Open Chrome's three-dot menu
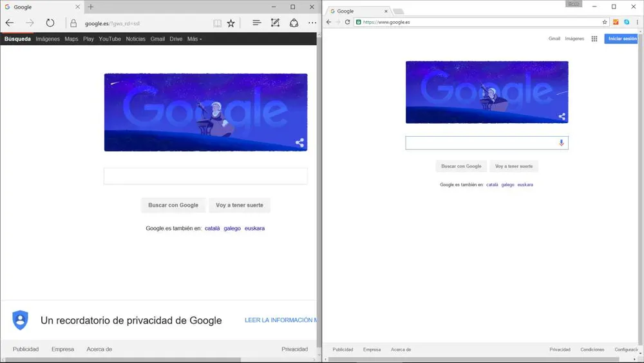Viewport: 644px width, 363px height. point(636,22)
